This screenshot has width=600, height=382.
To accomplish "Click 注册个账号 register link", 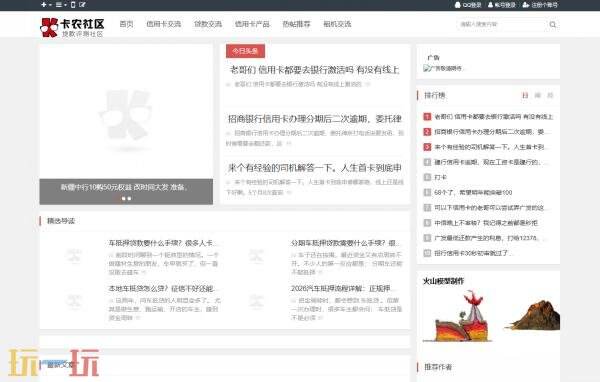I will (540, 5).
